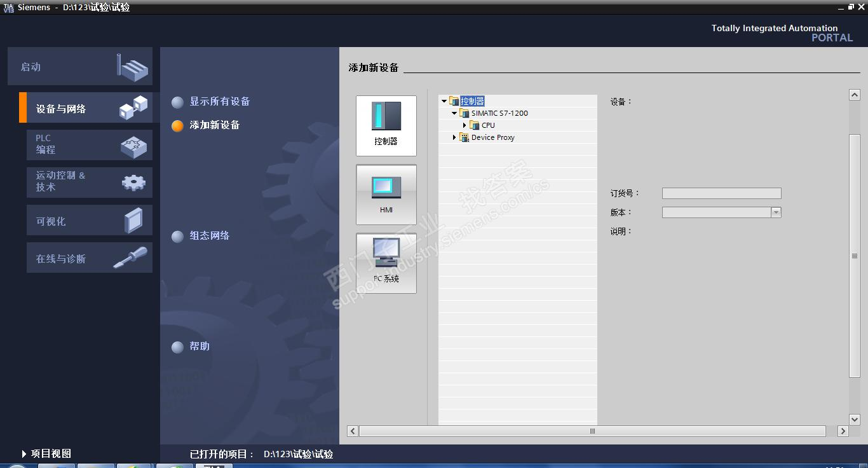
Task: Click the Device Proxy node icon
Action: (x=465, y=137)
